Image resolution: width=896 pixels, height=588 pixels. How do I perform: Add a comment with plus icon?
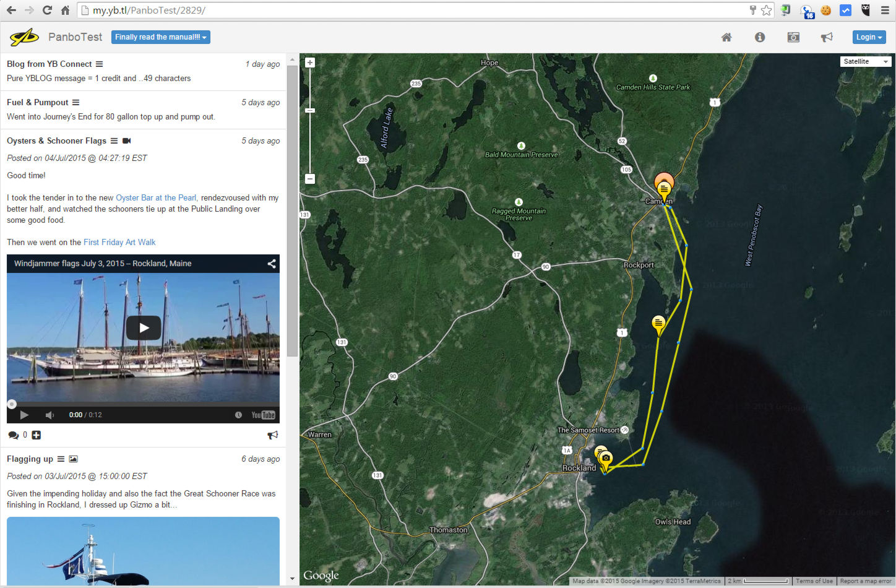pos(37,435)
